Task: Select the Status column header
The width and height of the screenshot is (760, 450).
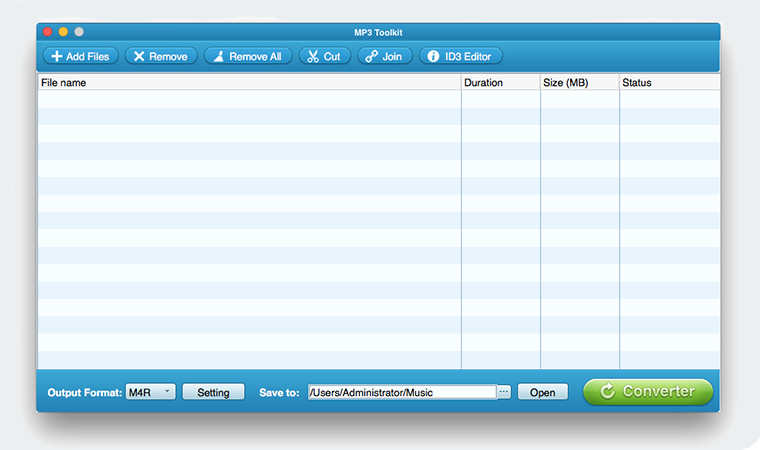Action: coord(668,83)
